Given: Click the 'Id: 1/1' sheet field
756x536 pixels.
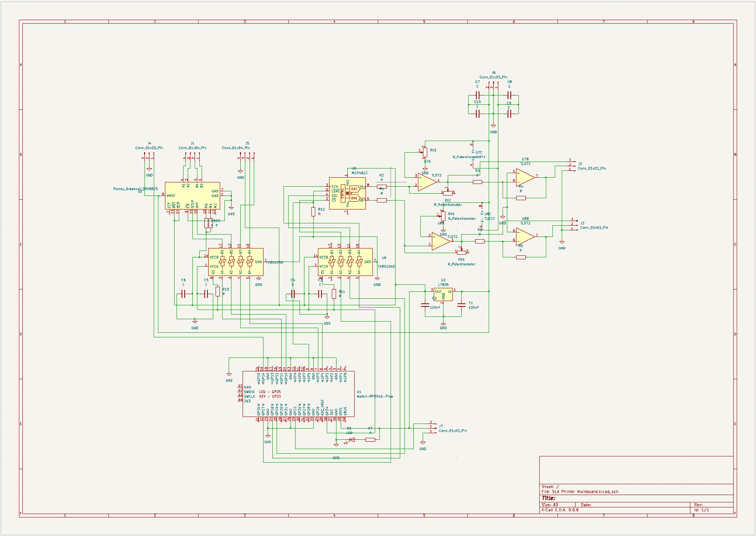Looking at the screenshot, I should tap(702, 510).
